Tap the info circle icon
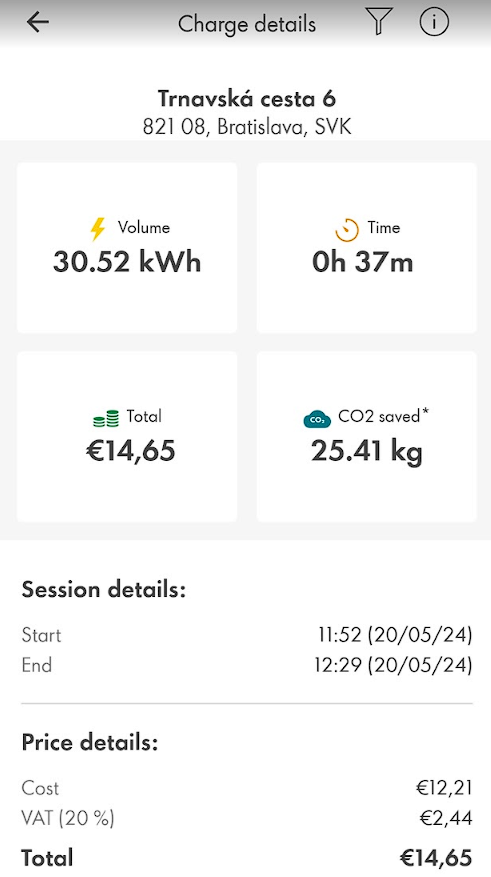Image resolution: width=491 pixels, height=877 pixels. 434,22
